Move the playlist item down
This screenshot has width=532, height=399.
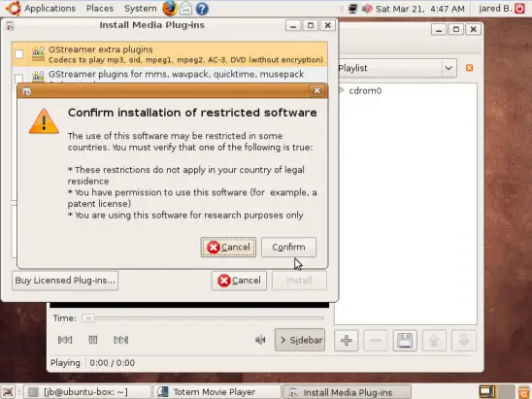(x=463, y=341)
